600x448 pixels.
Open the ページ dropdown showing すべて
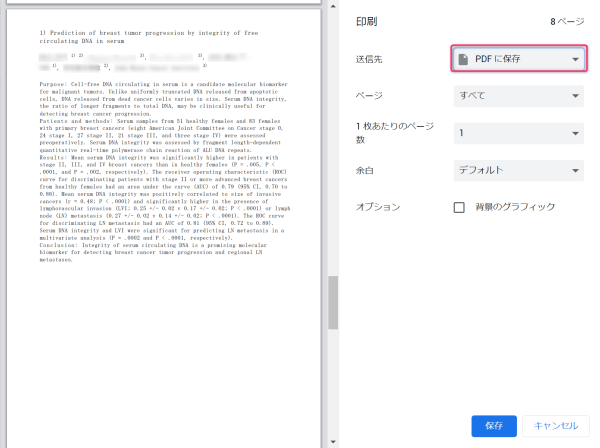click(x=518, y=97)
